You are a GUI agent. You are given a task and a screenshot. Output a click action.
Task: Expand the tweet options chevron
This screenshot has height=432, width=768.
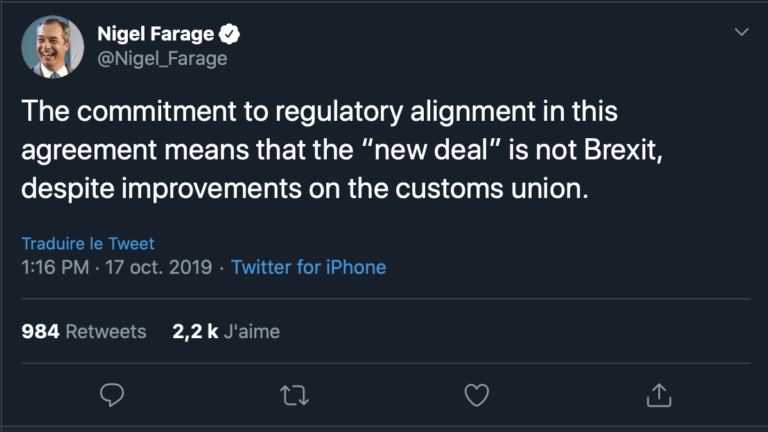click(741, 33)
